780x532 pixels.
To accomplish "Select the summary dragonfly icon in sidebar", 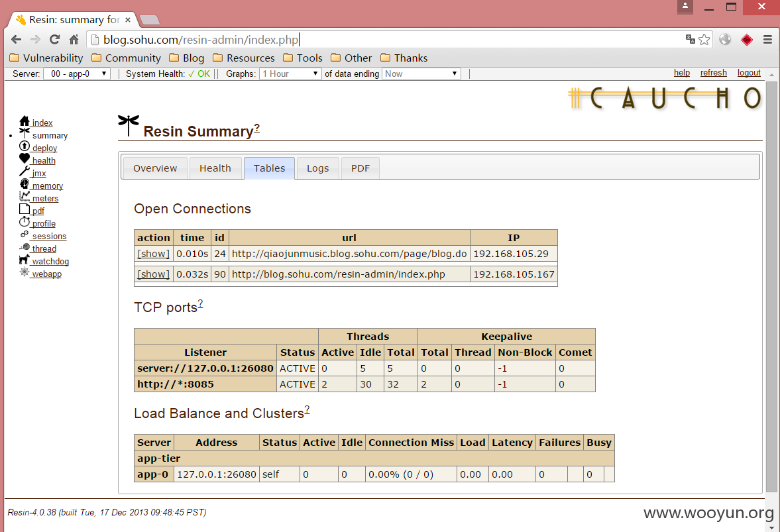I will pyautogui.click(x=25, y=133).
